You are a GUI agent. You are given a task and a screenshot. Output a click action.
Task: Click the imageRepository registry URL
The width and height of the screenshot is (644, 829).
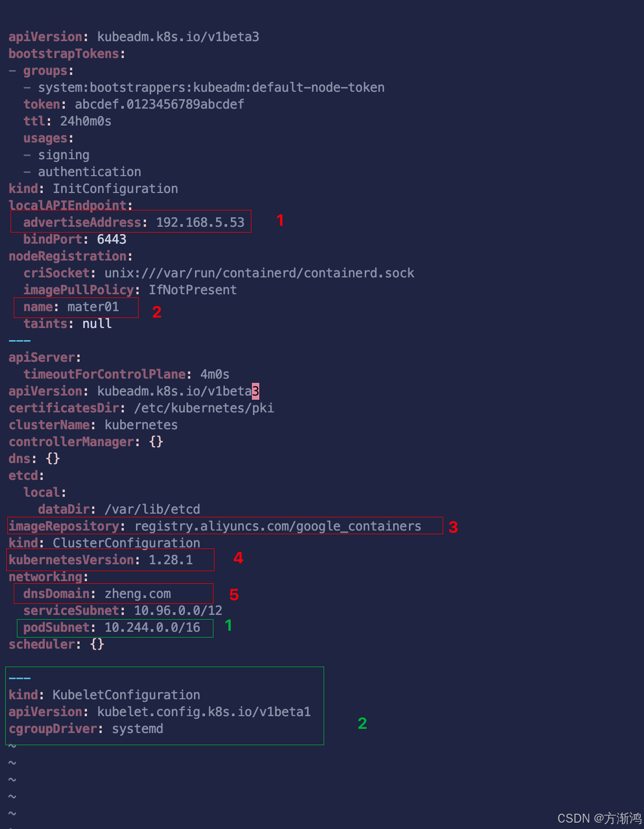[278, 526]
